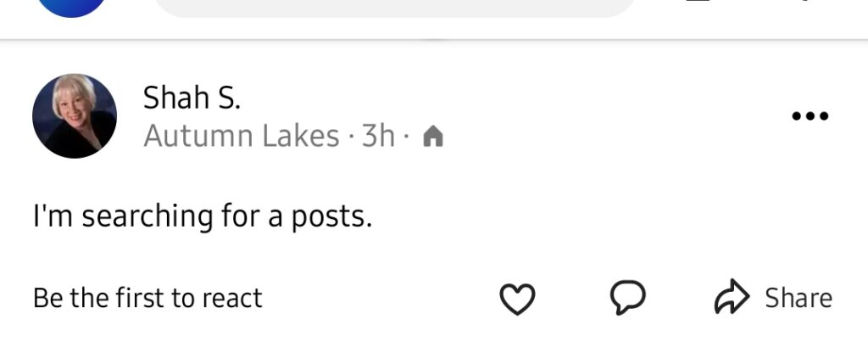Open Shah S.'s profile photo
Viewport: 868px width, 342px height.
pyautogui.click(x=75, y=116)
